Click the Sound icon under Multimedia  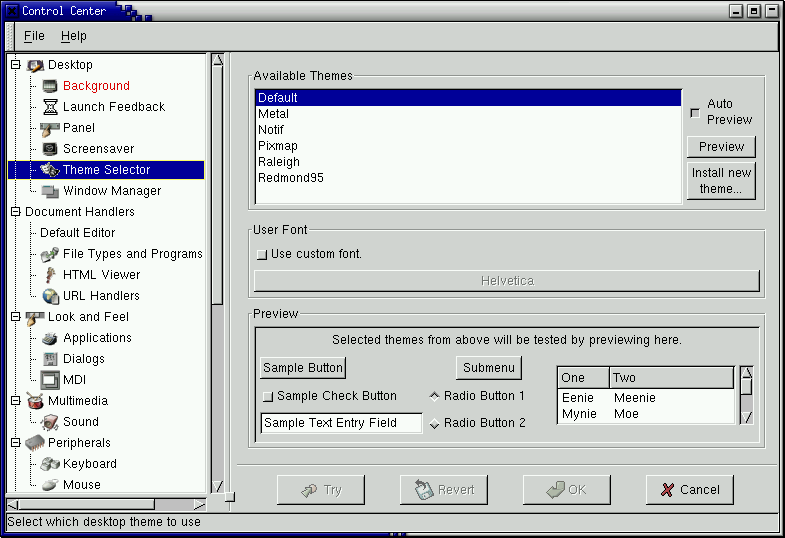pos(50,422)
